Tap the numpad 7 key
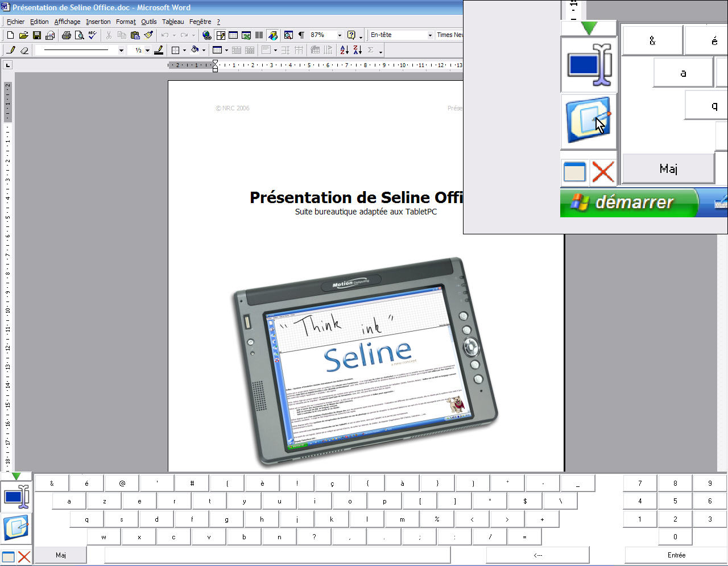Image resolution: width=728 pixels, height=566 pixels. [x=640, y=484]
